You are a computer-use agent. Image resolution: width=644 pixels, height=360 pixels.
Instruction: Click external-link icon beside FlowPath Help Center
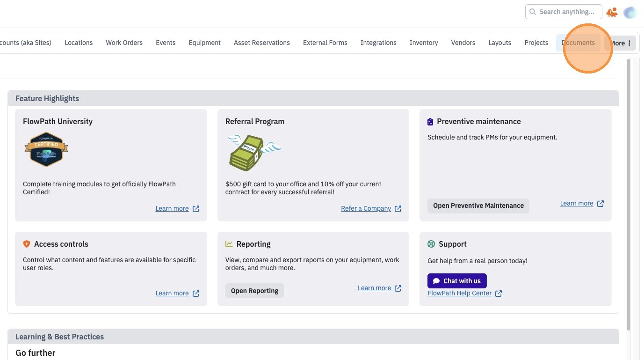tap(499, 294)
